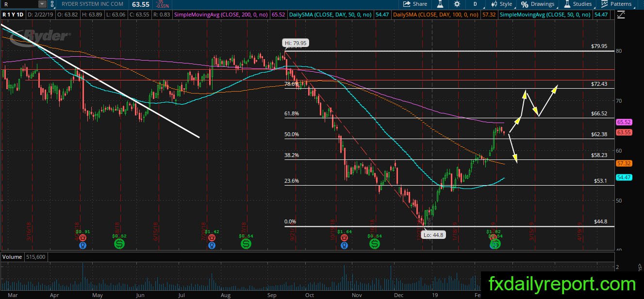The image size is (644, 299).
Task: Click the 23.6% retracement label
Action: pyautogui.click(x=292, y=181)
